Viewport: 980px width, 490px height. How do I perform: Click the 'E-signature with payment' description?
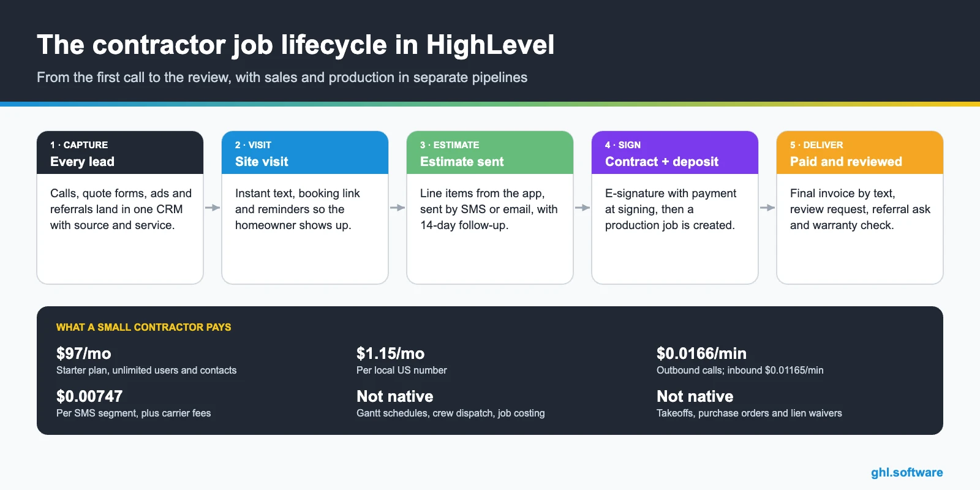coord(671,209)
